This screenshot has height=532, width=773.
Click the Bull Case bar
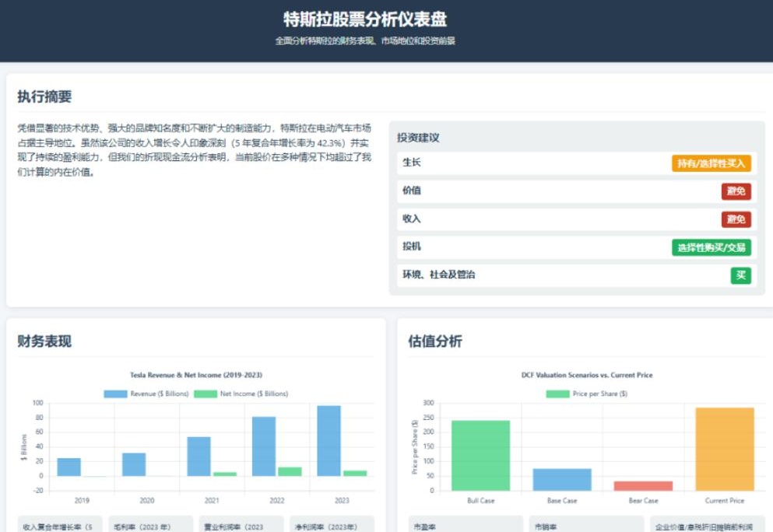[x=480, y=456]
